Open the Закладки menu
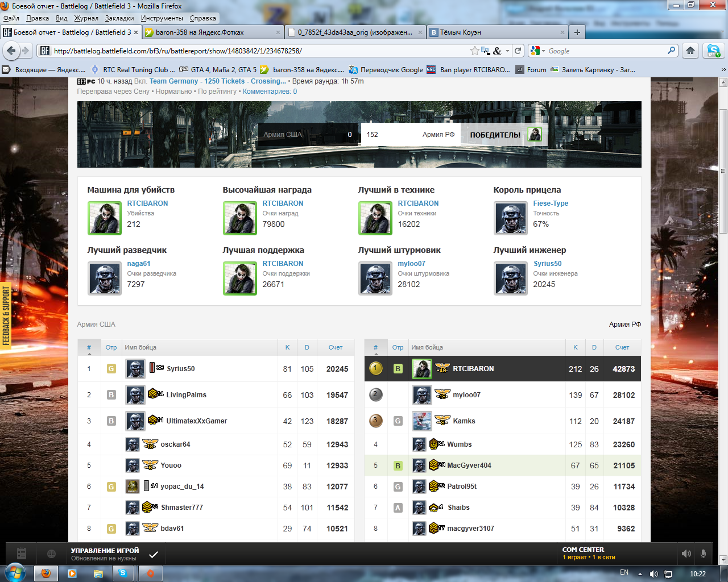The image size is (728, 582). (119, 18)
